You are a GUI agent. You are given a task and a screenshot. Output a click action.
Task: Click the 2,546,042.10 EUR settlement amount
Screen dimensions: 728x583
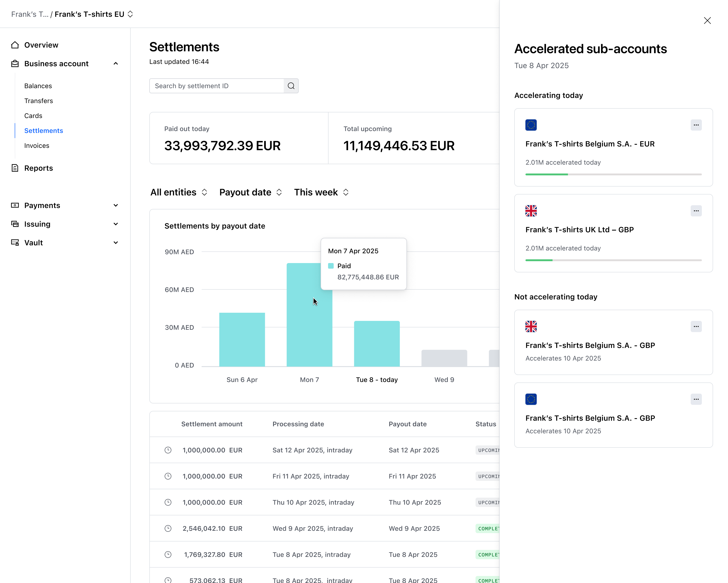[x=212, y=528]
